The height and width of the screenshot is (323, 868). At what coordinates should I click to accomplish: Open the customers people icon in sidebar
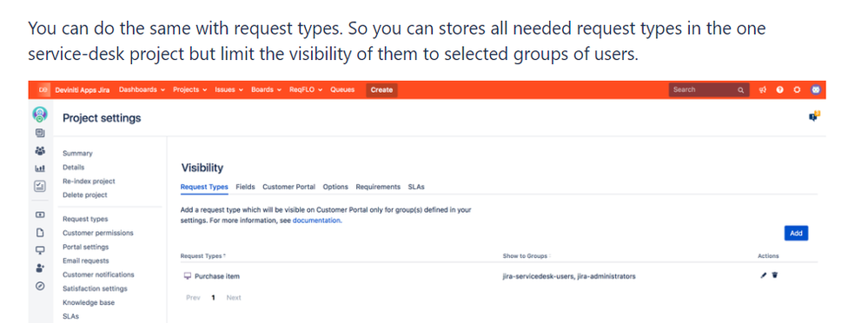(40, 150)
